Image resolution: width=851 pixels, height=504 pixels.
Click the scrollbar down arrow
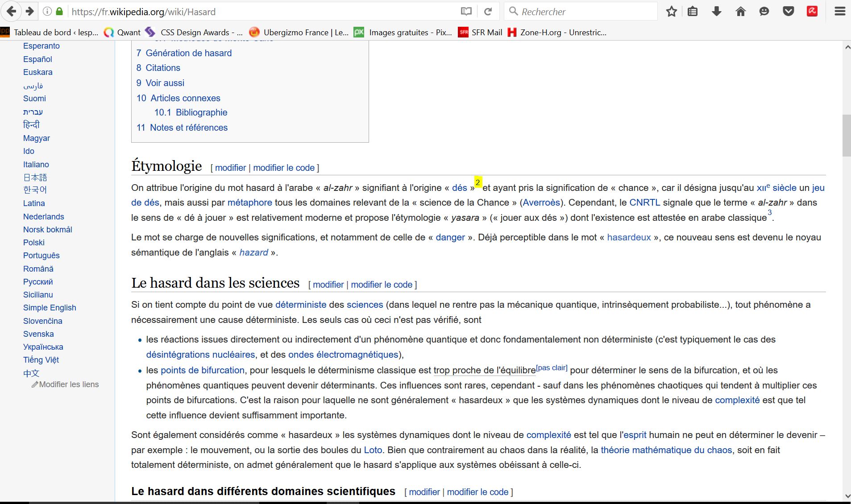847,496
